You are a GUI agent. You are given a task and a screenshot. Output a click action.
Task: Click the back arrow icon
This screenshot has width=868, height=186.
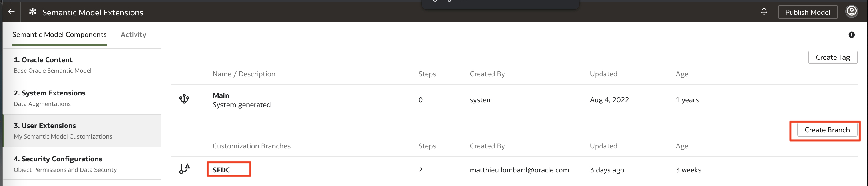(11, 12)
